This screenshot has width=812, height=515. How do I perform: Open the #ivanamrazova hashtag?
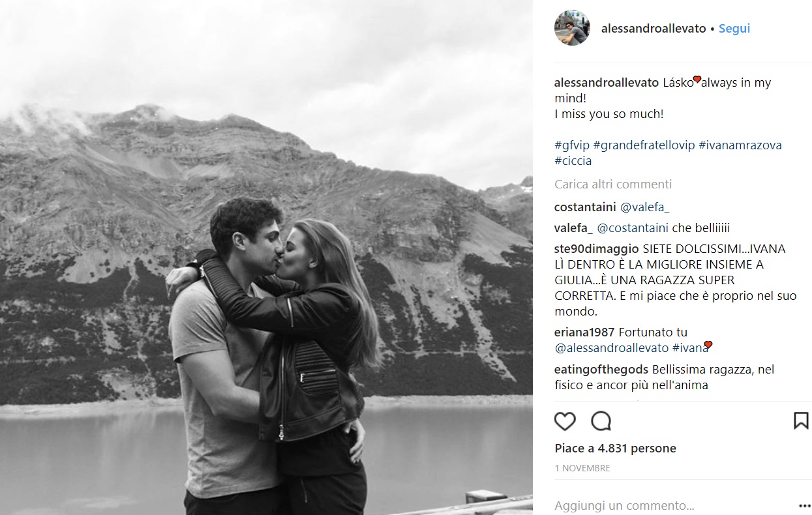coord(740,145)
